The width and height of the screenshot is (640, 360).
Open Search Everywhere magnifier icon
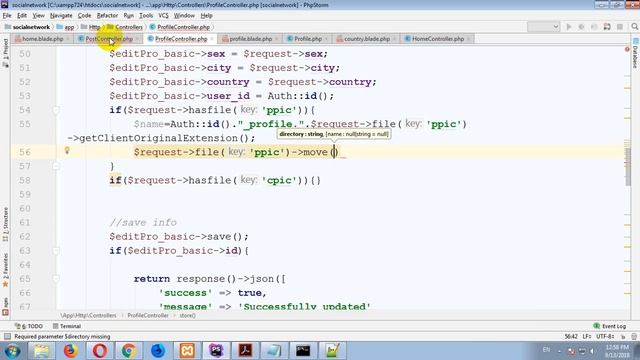tap(634, 27)
